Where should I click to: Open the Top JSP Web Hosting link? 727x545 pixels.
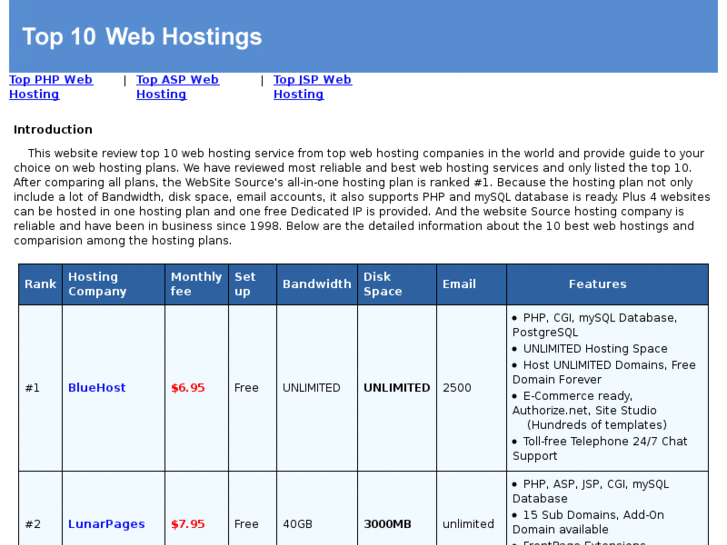pos(312,87)
